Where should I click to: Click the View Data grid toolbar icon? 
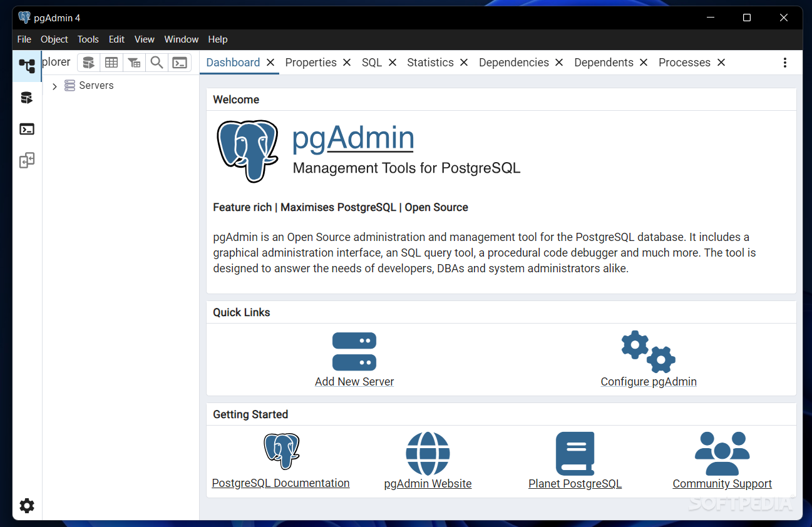[x=111, y=63]
